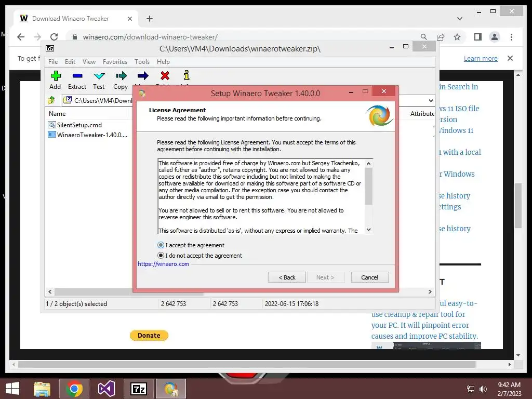Click the Chrome address bar URL
This screenshot has height=399, width=532.
150,37
